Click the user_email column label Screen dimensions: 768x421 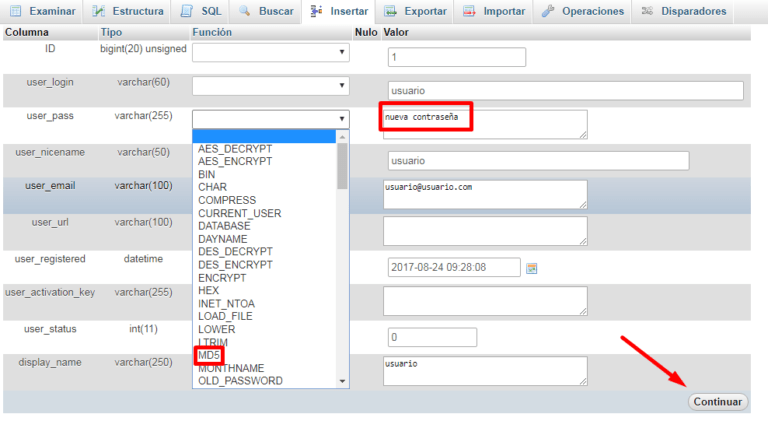(50, 186)
